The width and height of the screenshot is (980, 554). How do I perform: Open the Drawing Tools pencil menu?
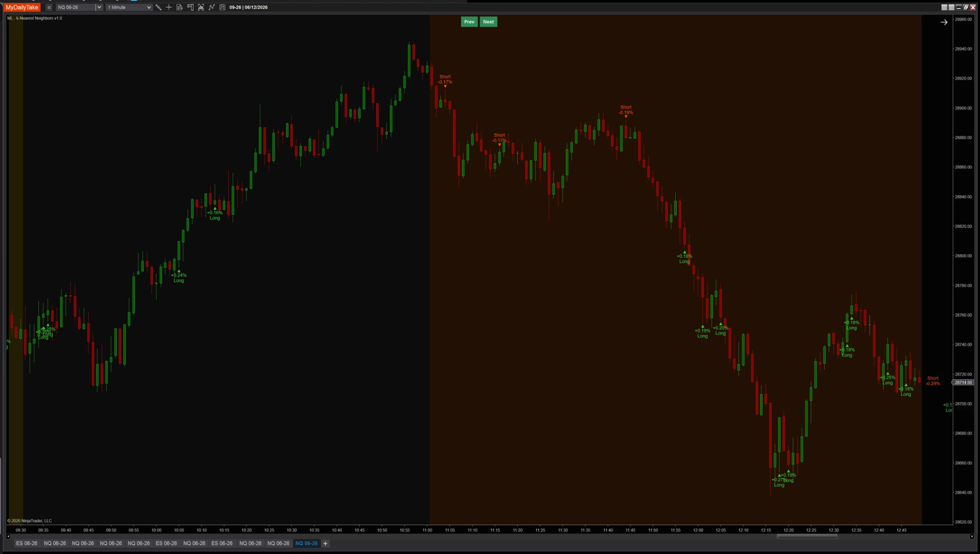point(158,7)
